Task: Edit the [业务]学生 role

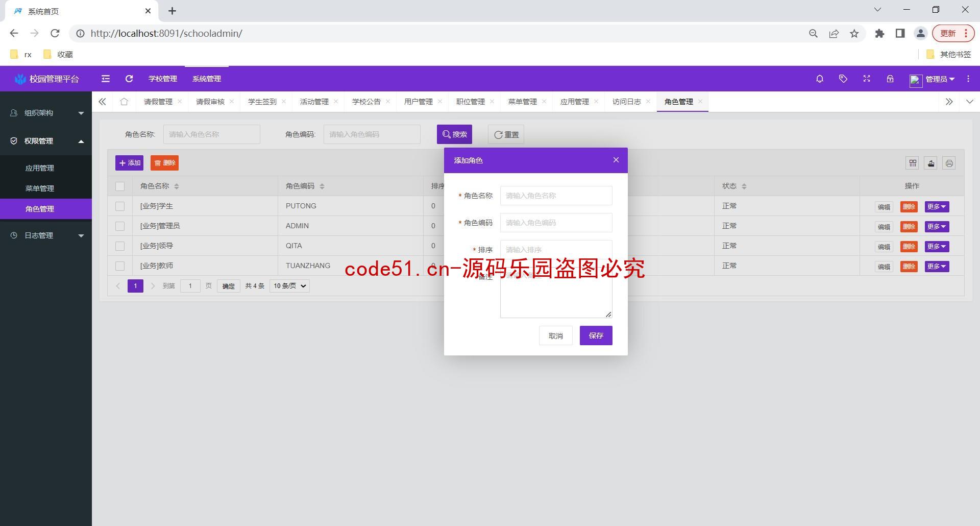Action: pos(884,207)
